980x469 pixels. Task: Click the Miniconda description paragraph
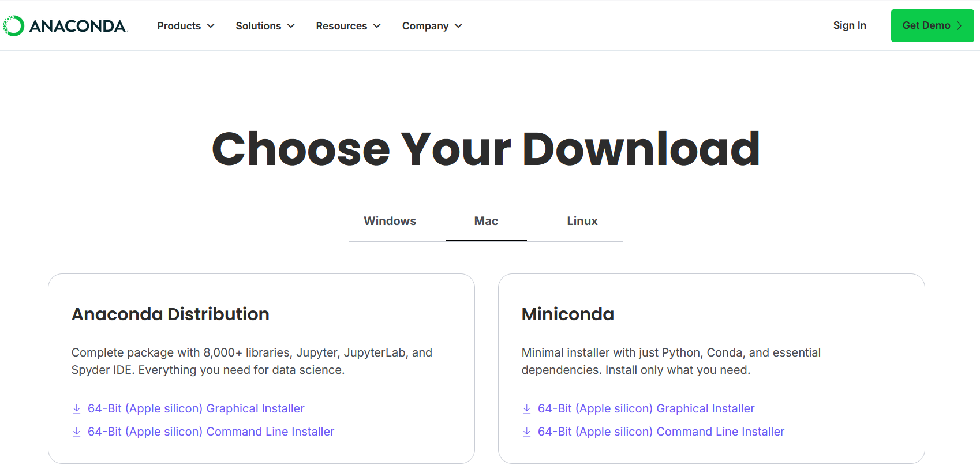671,361
